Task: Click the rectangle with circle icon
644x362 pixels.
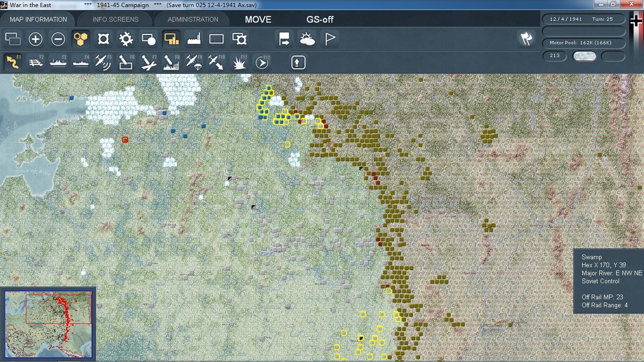Action: click(x=149, y=39)
